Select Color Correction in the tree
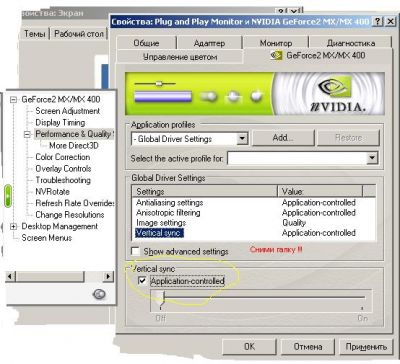The height and width of the screenshot is (364, 400). click(63, 157)
